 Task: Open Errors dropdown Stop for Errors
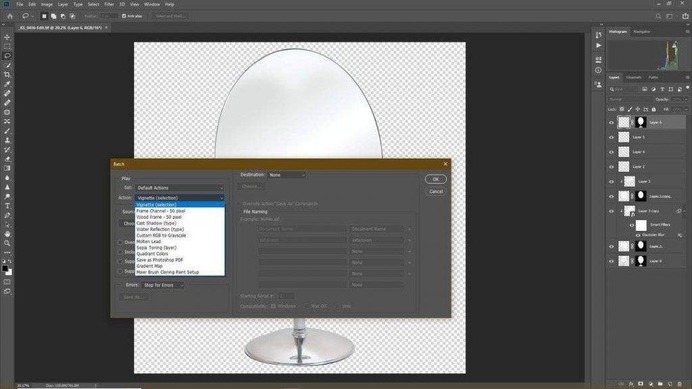[163, 285]
